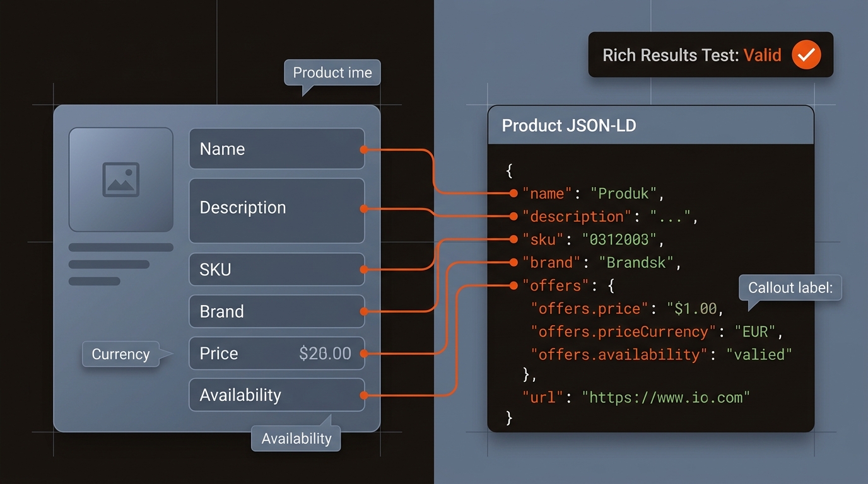Click the Product JSON-LD panel title
868x484 pixels.
[569, 125]
